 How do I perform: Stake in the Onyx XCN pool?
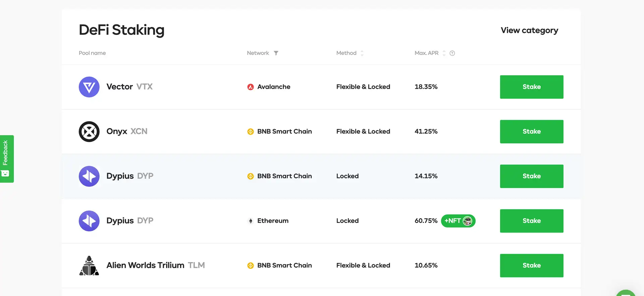pos(531,132)
